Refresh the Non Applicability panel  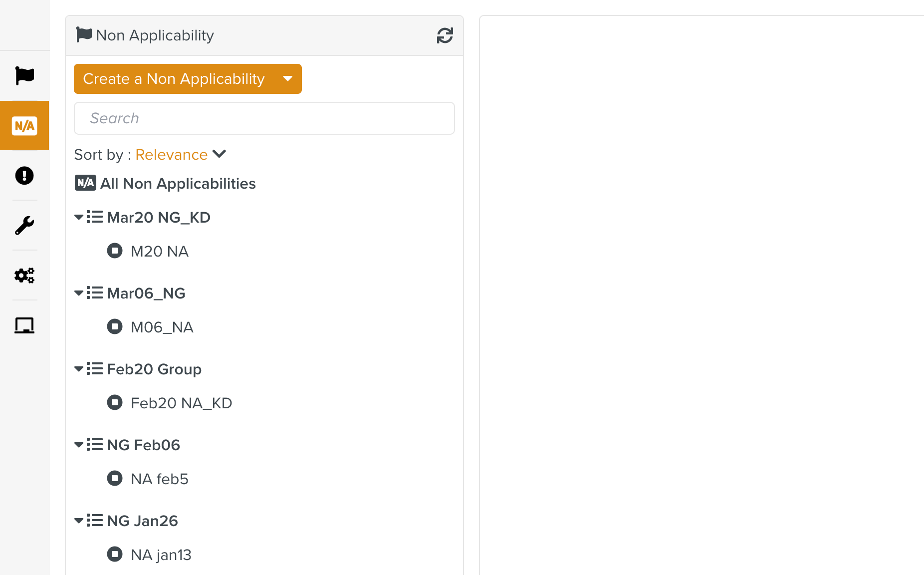click(x=445, y=35)
